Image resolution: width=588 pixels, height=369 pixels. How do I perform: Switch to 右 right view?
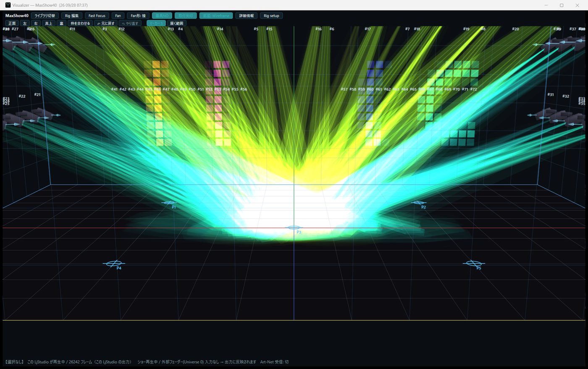click(x=36, y=23)
